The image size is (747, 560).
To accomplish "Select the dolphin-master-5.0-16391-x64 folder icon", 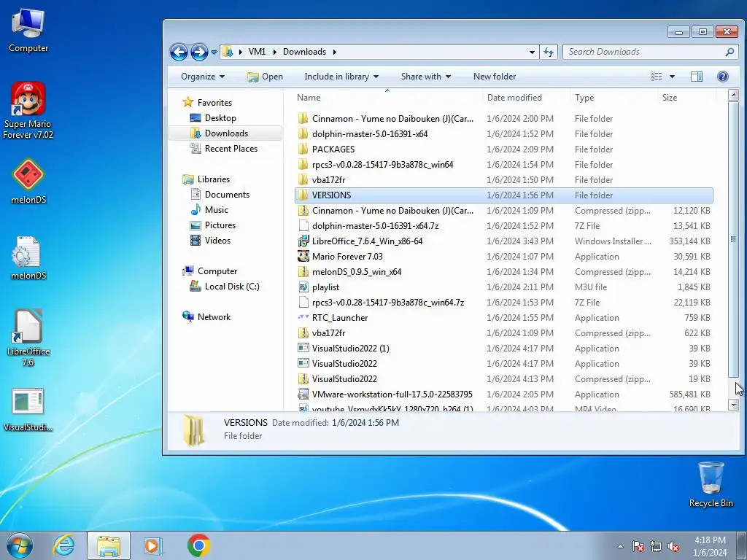I will click(x=303, y=134).
